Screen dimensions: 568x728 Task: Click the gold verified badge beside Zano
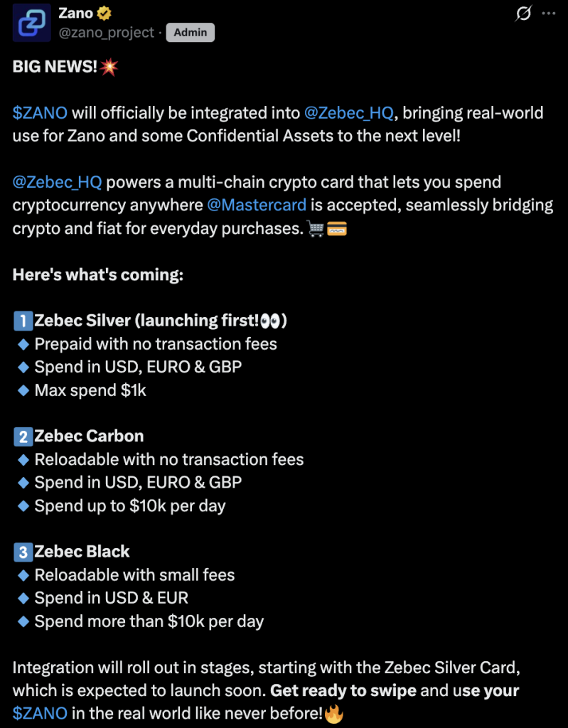coord(104,14)
